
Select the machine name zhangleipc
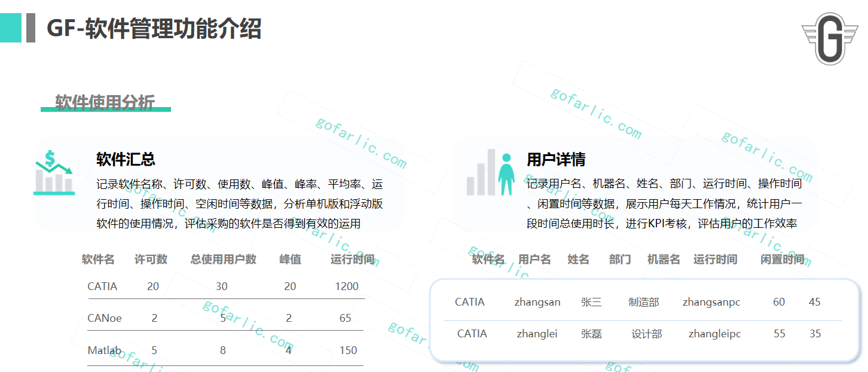click(x=714, y=334)
